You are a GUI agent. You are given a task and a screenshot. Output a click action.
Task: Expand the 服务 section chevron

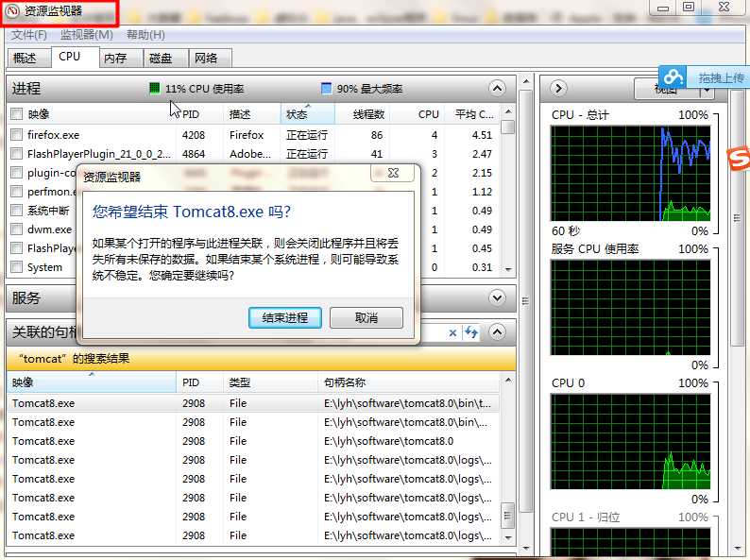[x=497, y=297]
